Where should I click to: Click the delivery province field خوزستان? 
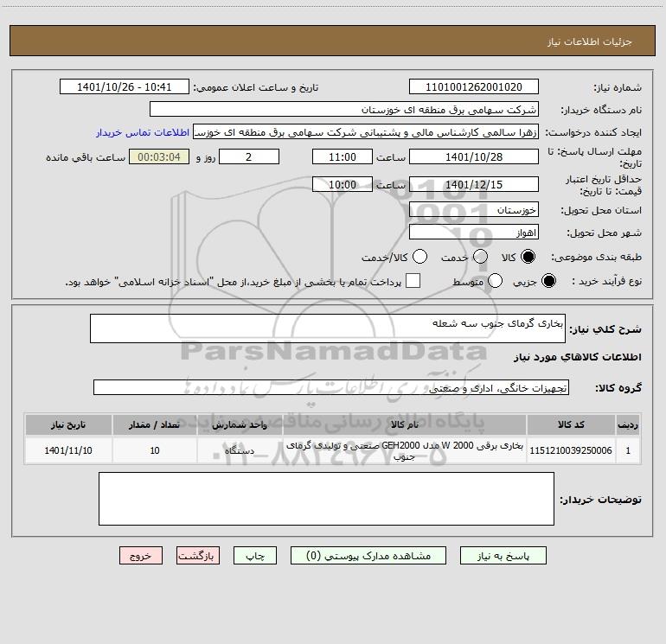pos(474,209)
